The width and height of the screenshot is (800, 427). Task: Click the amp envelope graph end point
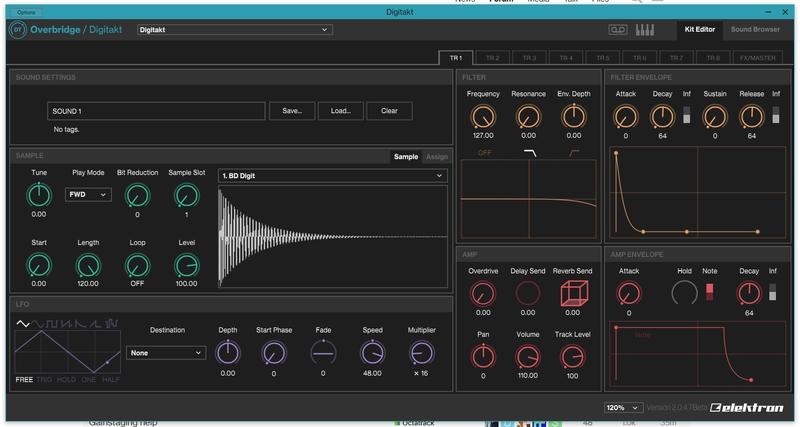point(751,380)
